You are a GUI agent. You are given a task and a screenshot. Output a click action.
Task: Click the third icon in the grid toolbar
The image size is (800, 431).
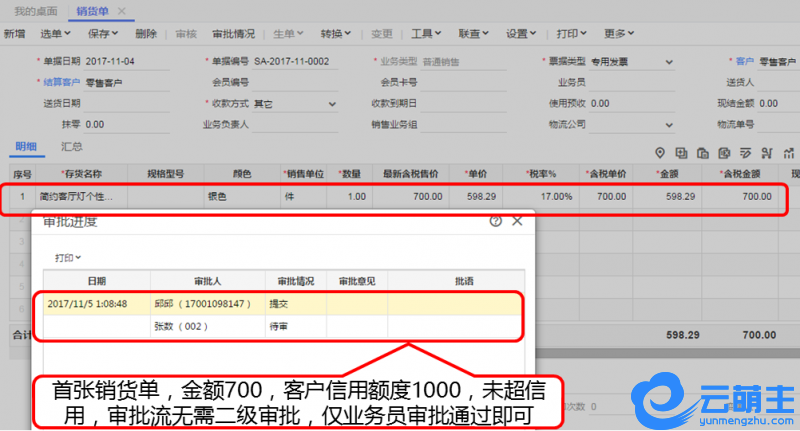[x=704, y=152]
